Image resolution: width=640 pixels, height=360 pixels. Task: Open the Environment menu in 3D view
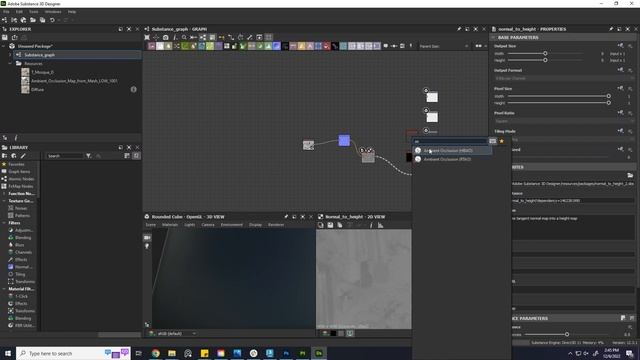(231, 225)
